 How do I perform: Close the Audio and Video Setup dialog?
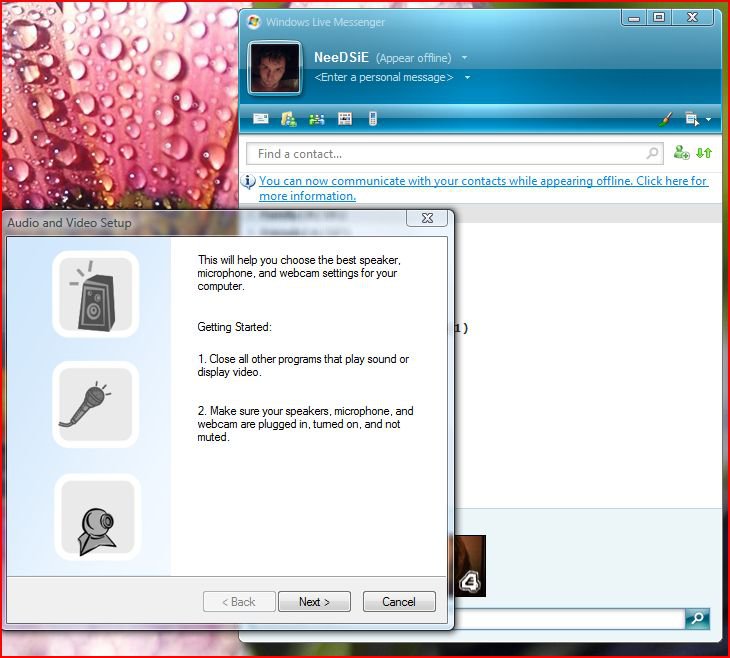point(427,218)
